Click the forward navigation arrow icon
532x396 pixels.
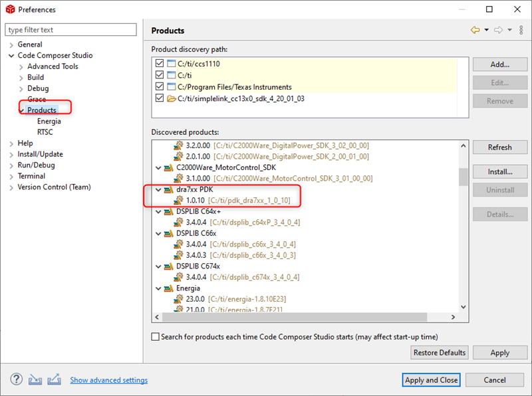(498, 30)
